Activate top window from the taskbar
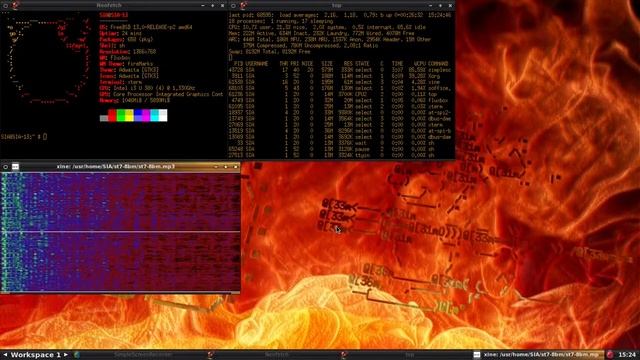This screenshot has height=360, width=640. [x=406, y=355]
